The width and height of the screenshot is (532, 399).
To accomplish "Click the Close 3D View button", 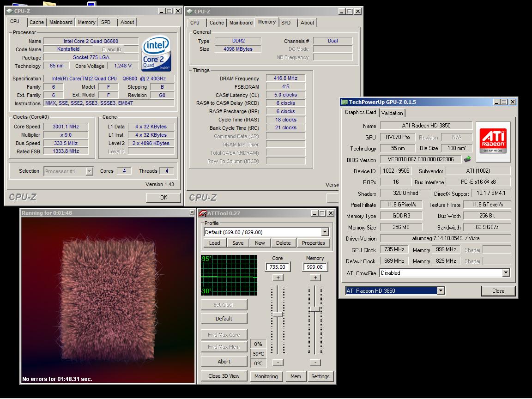I will tap(224, 376).
